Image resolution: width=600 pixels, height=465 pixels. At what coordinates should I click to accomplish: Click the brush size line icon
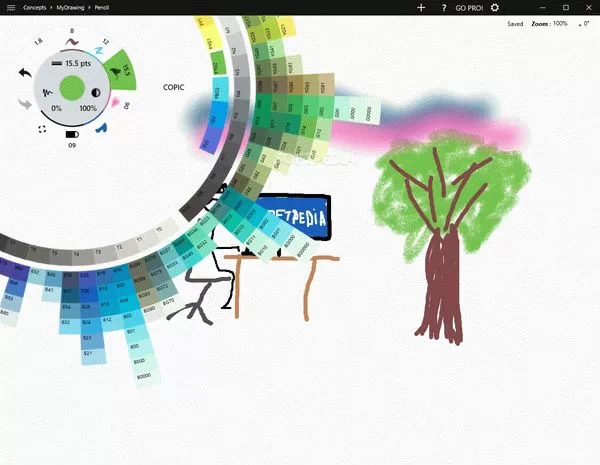click(57, 63)
